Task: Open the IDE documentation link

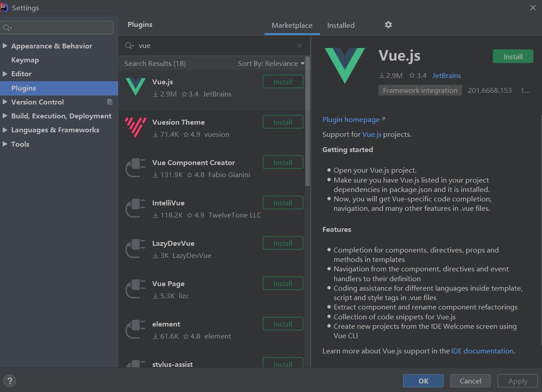Action: pos(482,351)
